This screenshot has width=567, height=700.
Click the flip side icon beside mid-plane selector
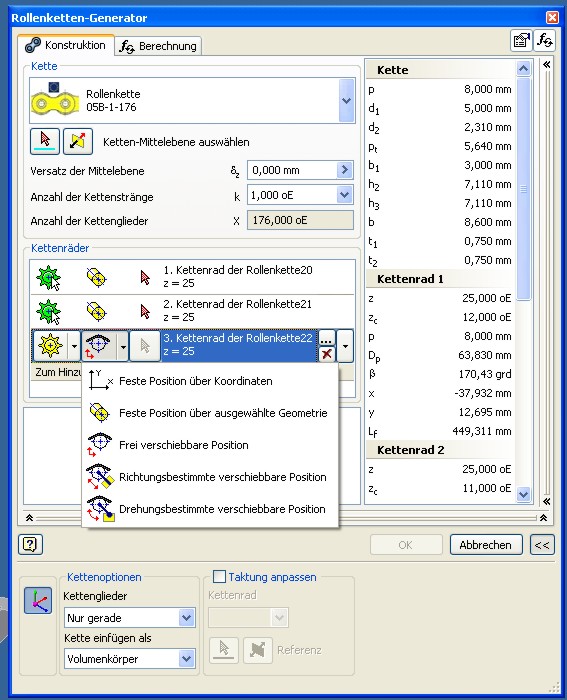[x=78, y=141]
